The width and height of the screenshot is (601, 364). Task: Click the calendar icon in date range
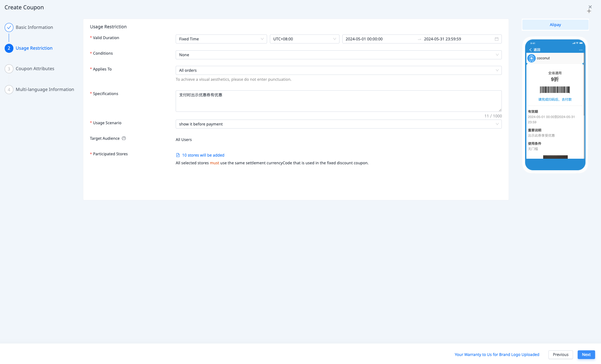497,39
